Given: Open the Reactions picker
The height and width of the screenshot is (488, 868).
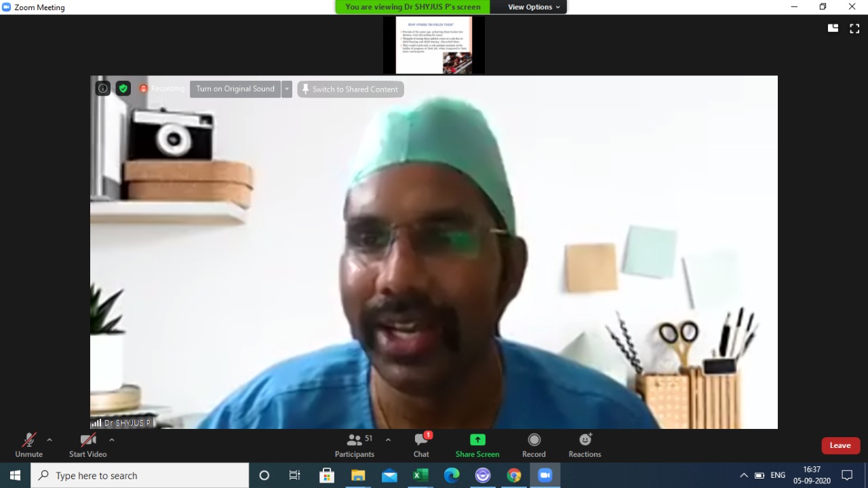Looking at the screenshot, I should [x=585, y=445].
